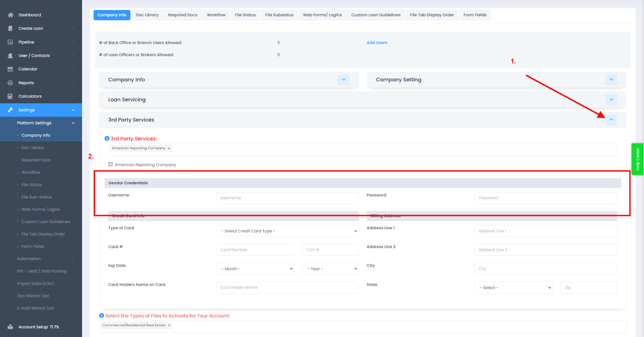Open Form Fields in the sidebar

(x=33, y=247)
